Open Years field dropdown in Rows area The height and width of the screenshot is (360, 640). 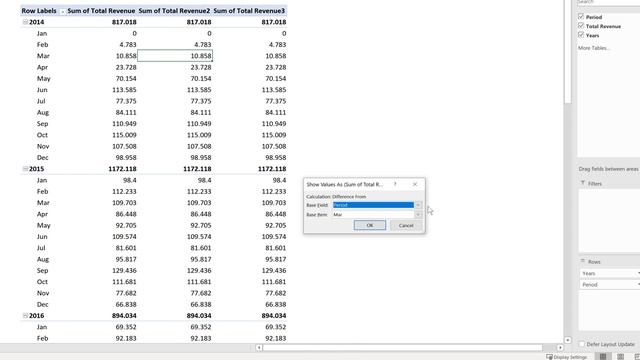[x=638, y=273]
